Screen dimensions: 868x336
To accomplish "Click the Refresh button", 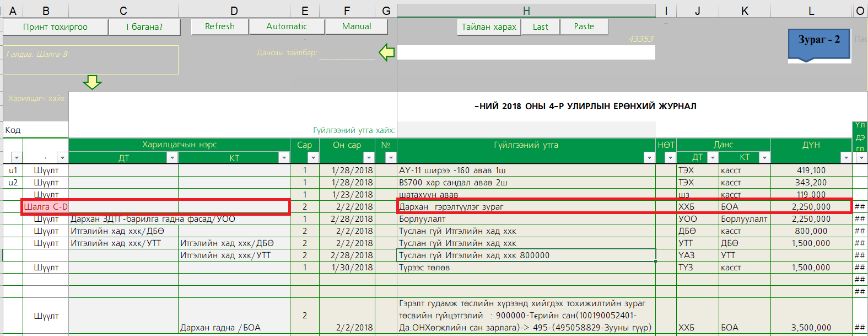I will pyautogui.click(x=219, y=26).
